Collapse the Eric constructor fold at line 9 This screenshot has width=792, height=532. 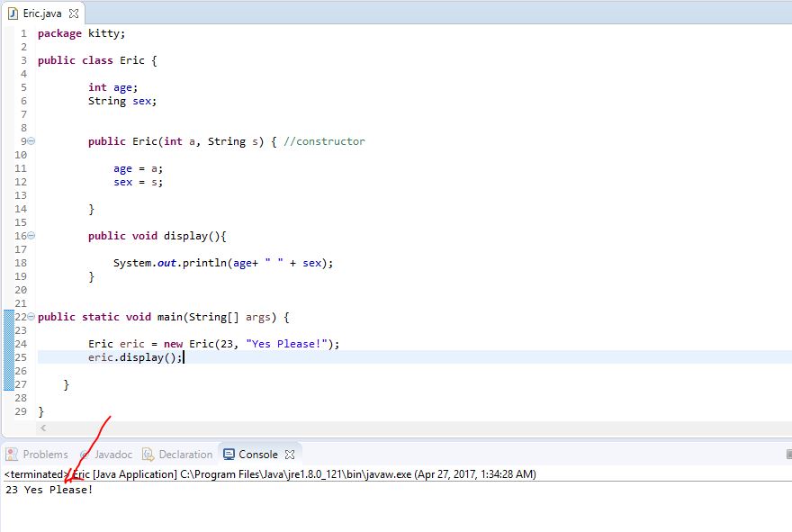pyautogui.click(x=31, y=141)
